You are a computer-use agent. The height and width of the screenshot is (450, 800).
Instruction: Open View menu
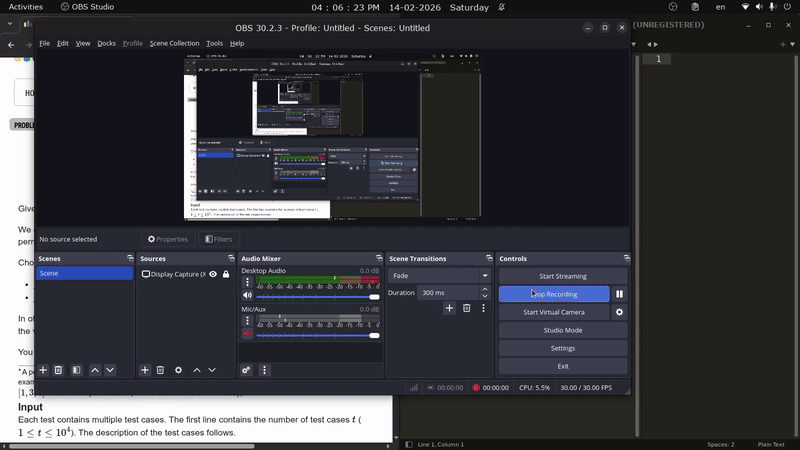click(83, 43)
